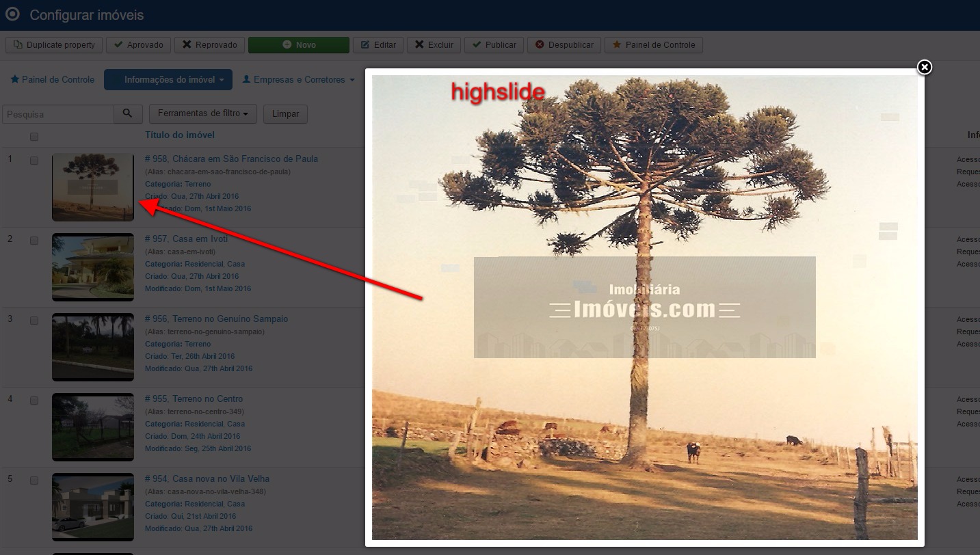Click the Reprovado toolbar button
This screenshot has width=980, height=555.
click(x=210, y=45)
